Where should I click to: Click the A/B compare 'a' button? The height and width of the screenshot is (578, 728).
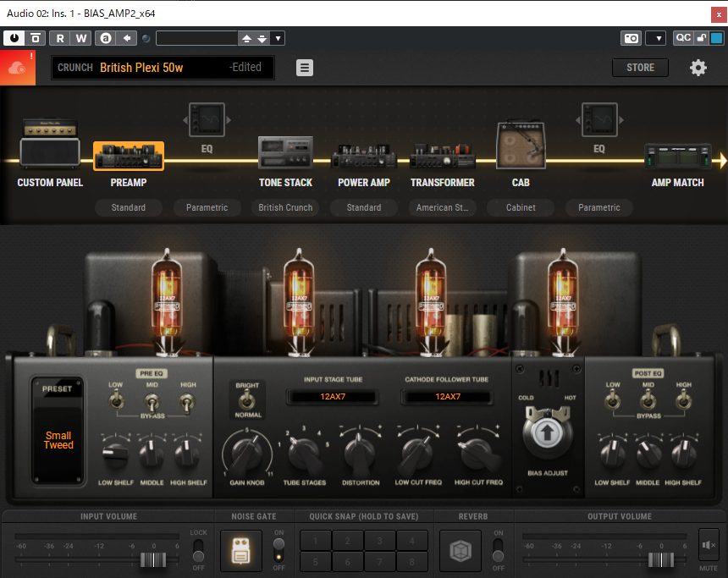click(x=106, y=38)
